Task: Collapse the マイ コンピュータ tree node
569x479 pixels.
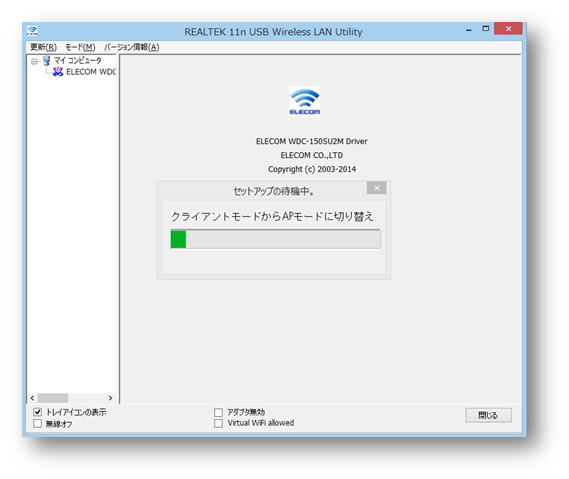Action: click(34, 61)
